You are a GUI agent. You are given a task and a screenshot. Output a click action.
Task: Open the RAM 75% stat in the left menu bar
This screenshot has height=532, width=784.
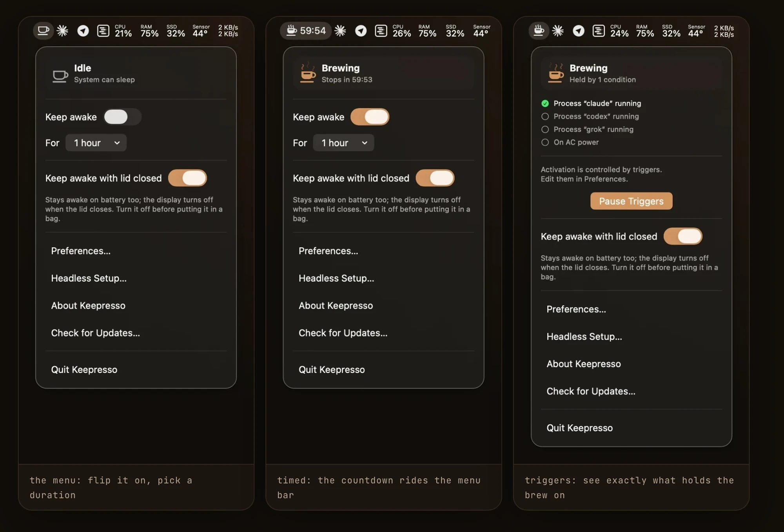149,31
